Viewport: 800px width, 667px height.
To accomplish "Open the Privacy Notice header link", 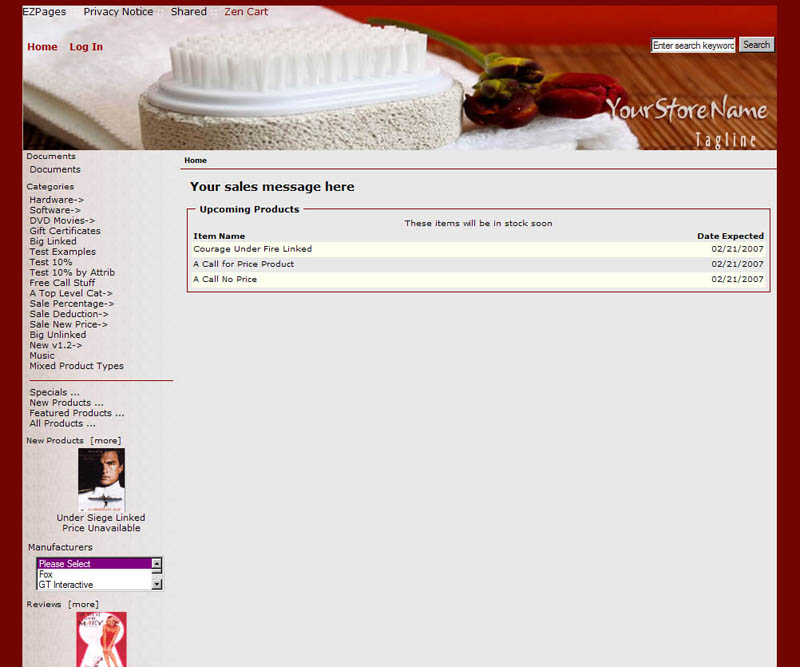I will [x=118, y=12].
